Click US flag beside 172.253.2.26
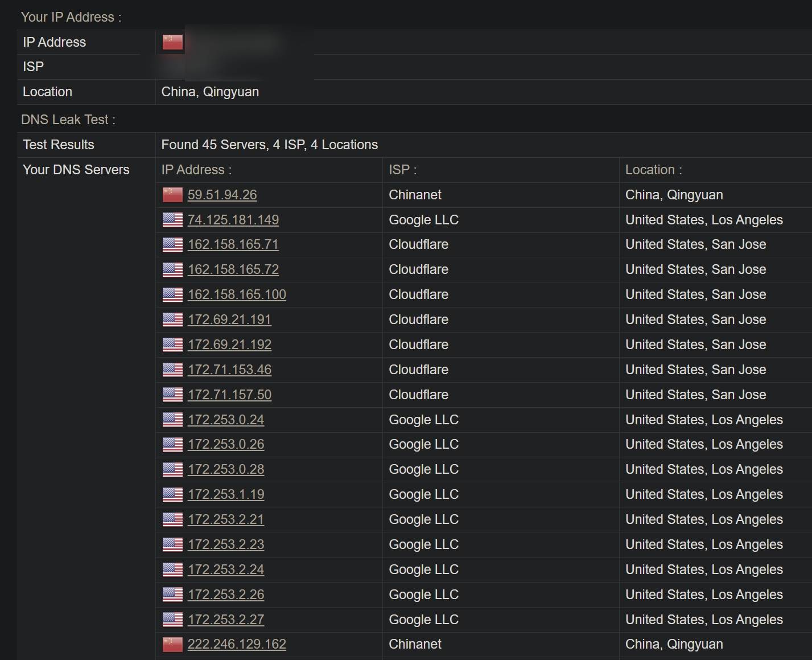Screen dimensions: 812x660 click(x=172, y=595)
